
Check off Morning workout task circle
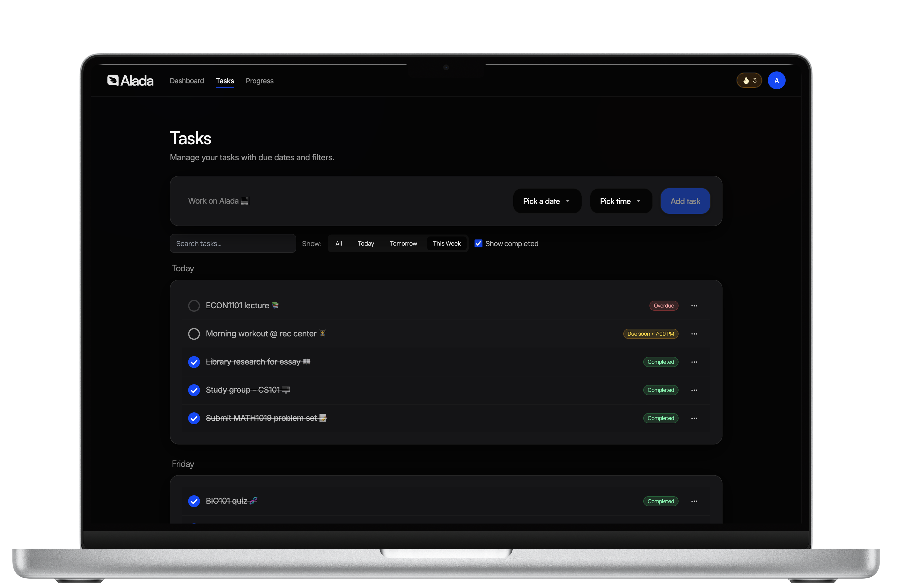[x=194, y=334]
